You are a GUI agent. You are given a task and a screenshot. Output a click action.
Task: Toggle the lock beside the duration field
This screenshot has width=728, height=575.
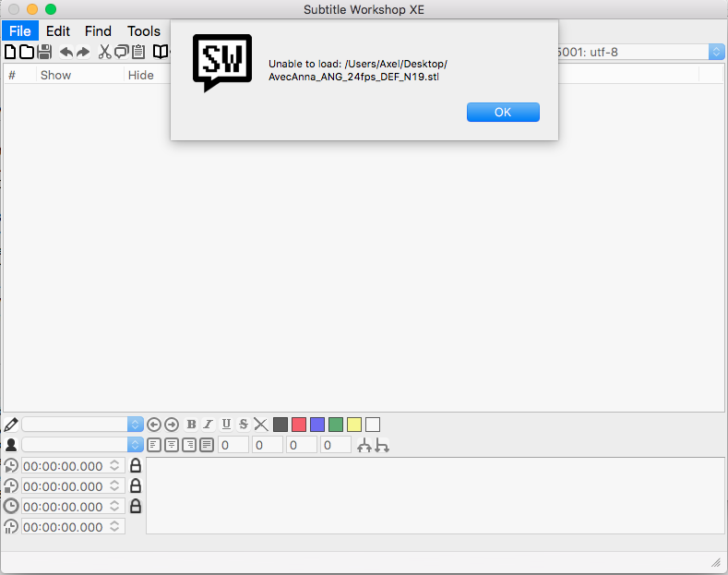[136, 506]
